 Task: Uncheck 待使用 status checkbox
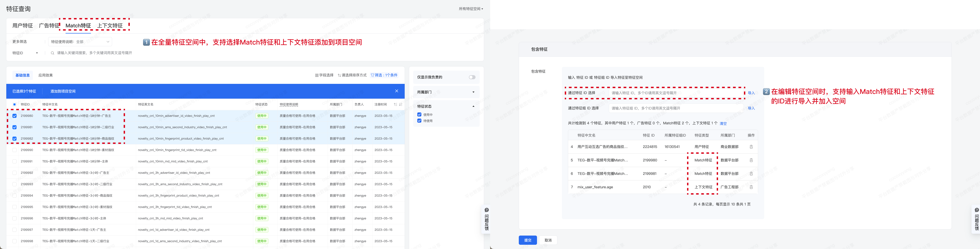tap(419, 121)
